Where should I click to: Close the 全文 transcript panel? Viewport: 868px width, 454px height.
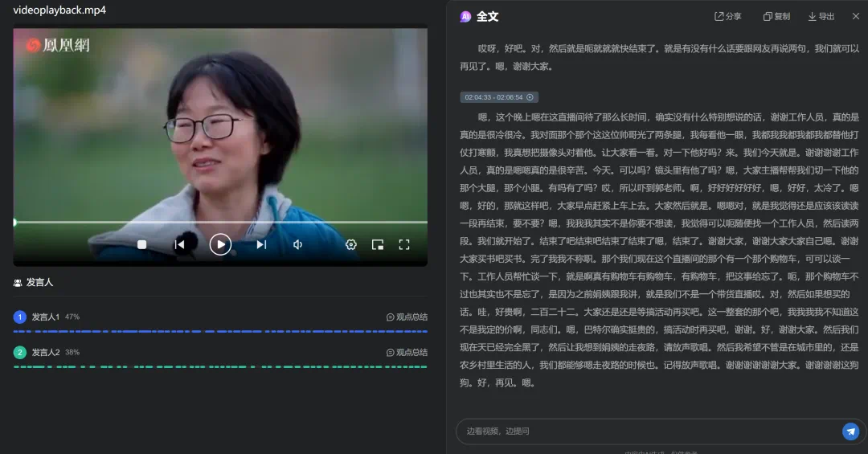tap(856, 17)
